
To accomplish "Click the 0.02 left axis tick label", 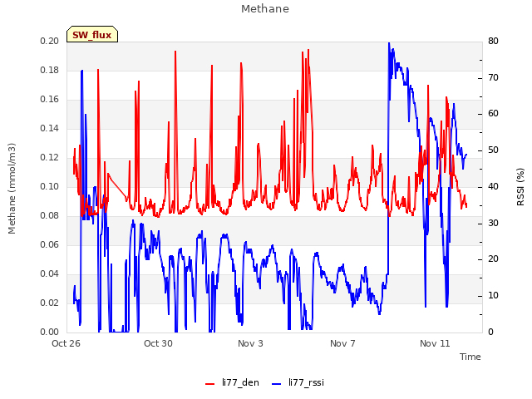I will coord(50,303).
